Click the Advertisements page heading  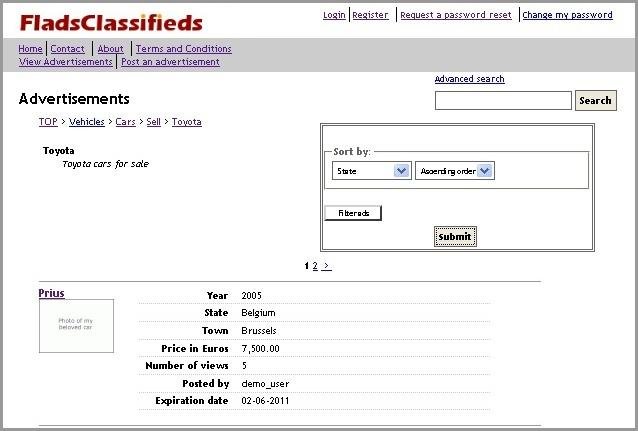coord(74,99)
